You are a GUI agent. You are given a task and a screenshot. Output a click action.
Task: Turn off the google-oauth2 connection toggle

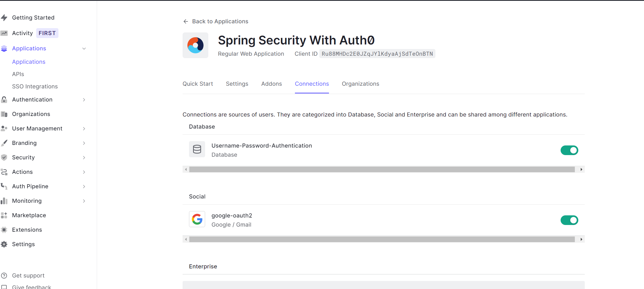pyautogui.click(x=569, y=220)
